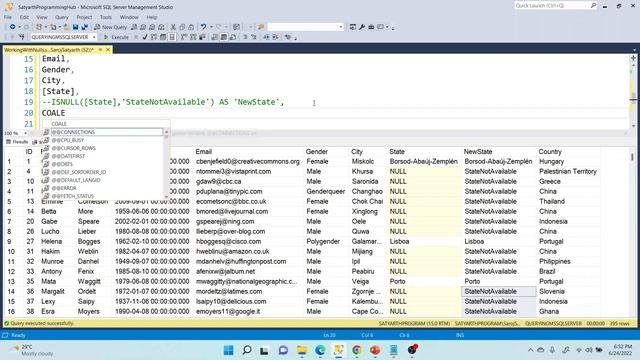This screenshot has height=360, width=640.
Task: Open the View menu
Action: 42,17
